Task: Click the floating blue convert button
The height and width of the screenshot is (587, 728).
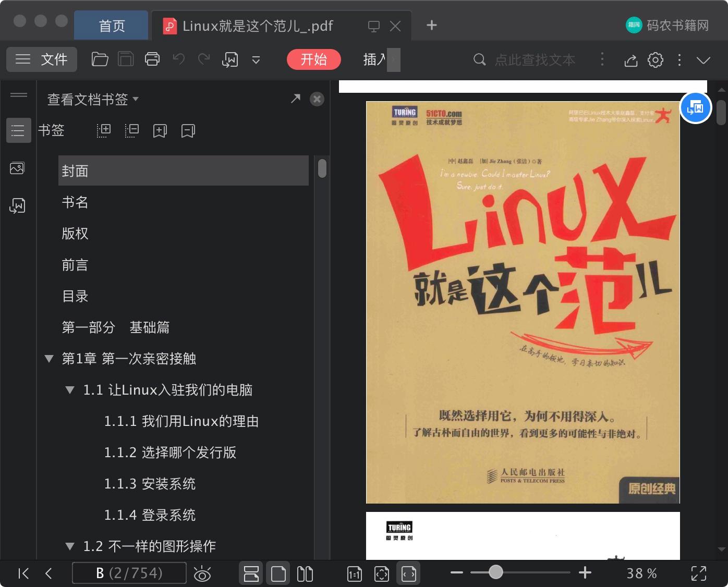Action: [x=696, y=108]
